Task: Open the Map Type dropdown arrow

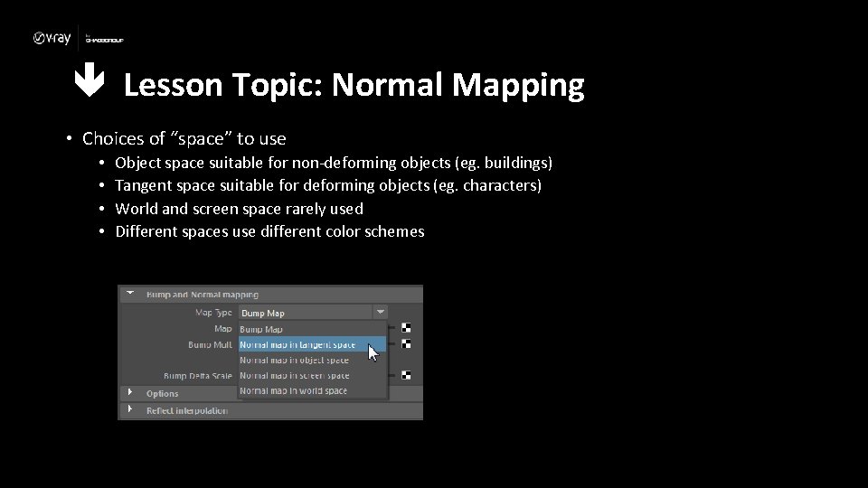Action: click(x=381, y=312)
